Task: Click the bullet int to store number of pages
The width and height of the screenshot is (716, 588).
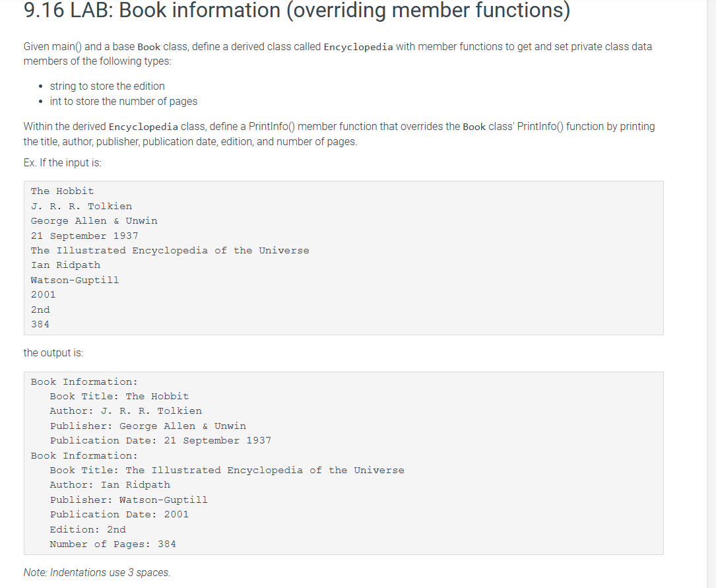Action: (x=122, y=101)
